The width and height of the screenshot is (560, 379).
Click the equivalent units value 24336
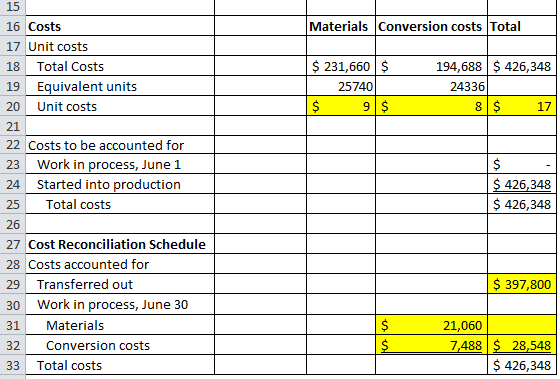(x=431, y=86)
